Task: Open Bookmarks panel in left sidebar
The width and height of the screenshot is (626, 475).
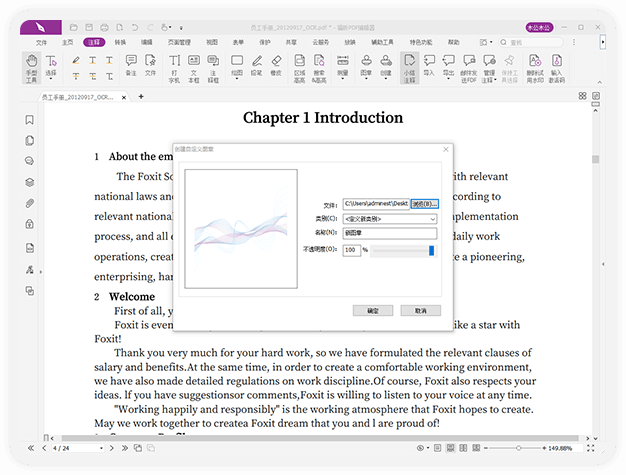Action: [x=30, y=120]
